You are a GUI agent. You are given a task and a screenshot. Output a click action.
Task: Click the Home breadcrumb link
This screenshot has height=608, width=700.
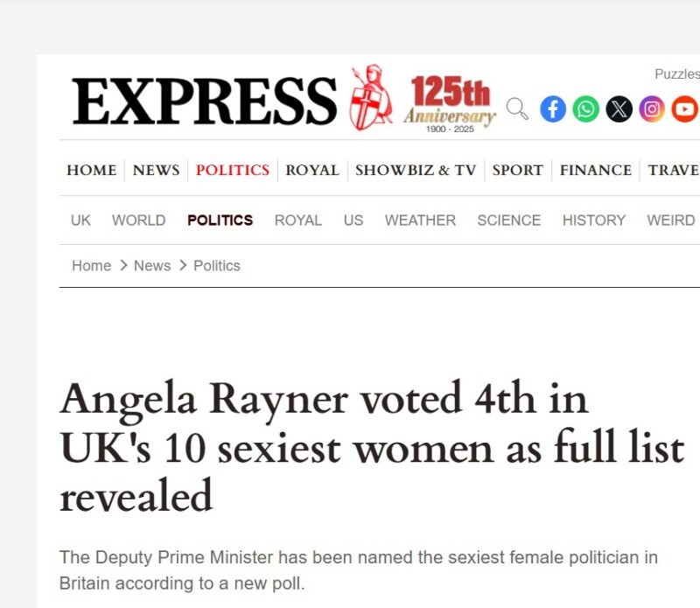[x=92, y=266]
